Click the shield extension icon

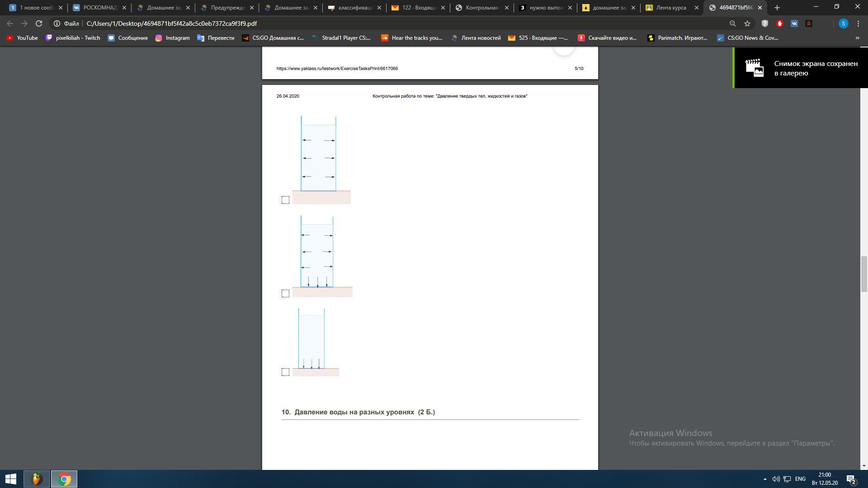[x=765, y=23]
